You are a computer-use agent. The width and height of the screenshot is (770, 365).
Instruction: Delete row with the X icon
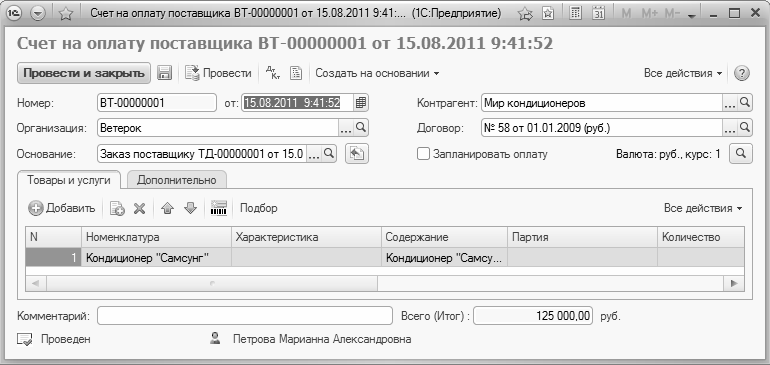coord(139,208)
